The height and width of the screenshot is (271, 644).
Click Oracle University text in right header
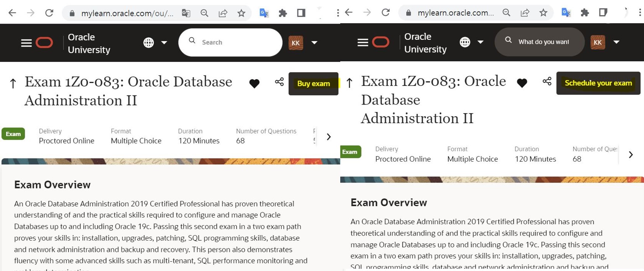point(425,43)
